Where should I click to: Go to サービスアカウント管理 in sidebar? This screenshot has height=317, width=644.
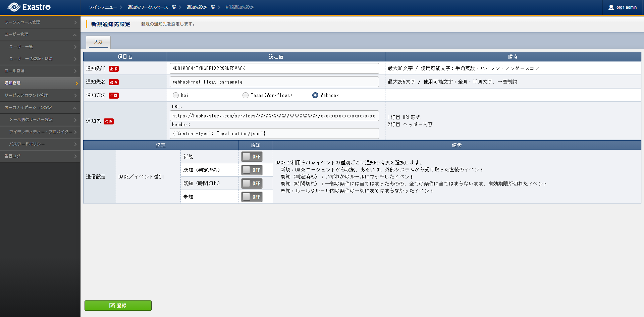point(40,95)
